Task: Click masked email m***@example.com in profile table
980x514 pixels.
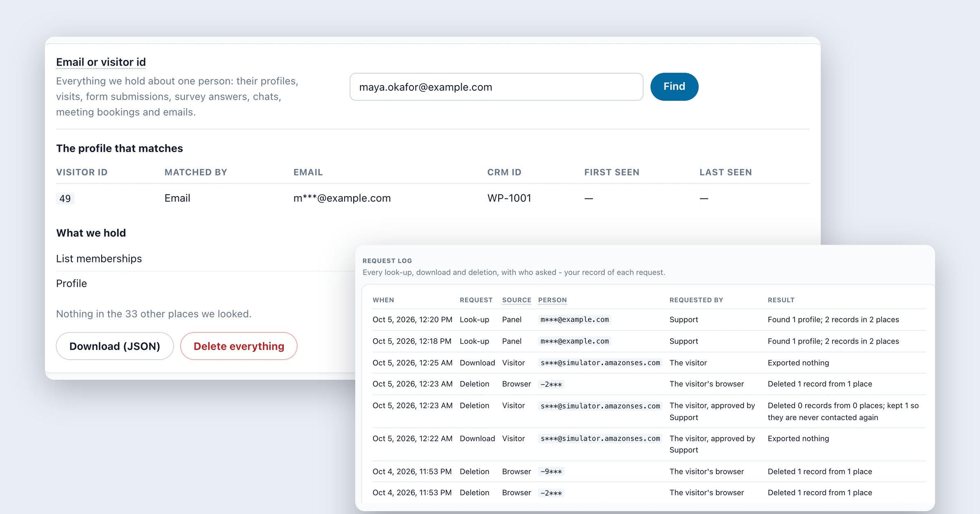Action: click(342, 198)
